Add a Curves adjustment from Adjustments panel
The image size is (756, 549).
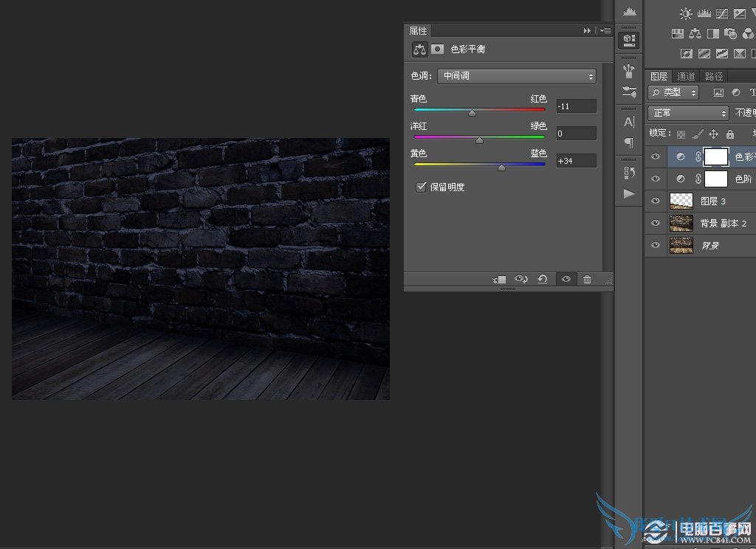[x=721, y=13]
